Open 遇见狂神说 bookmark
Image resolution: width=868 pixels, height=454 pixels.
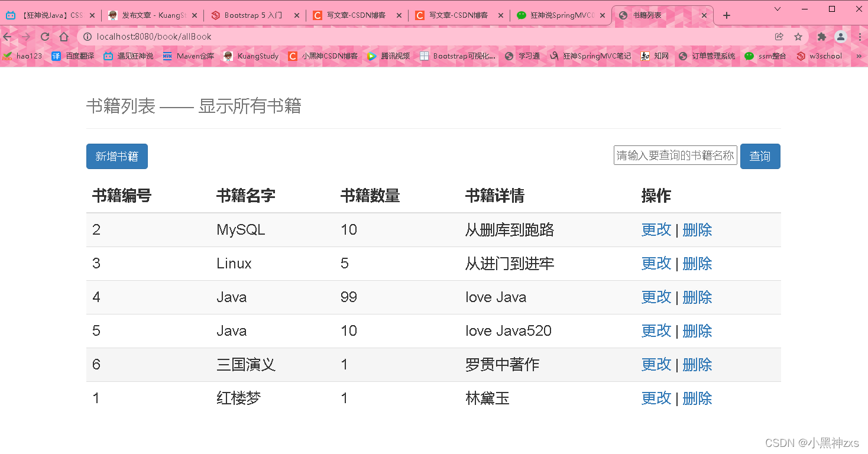coord(128,56)
